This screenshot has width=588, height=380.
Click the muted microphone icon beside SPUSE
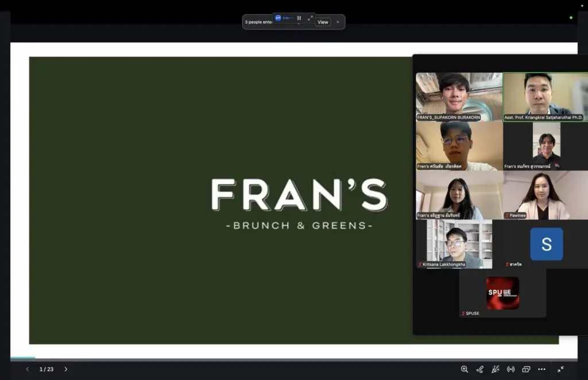click(x=463, y=313)
